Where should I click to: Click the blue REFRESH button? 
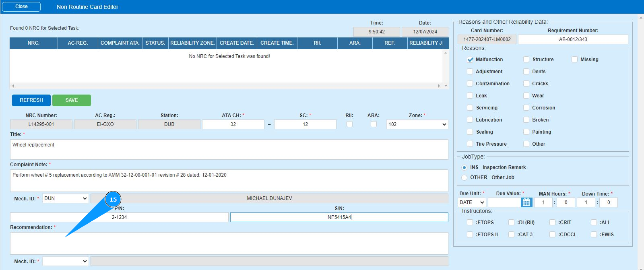click(x=31, y=100)
